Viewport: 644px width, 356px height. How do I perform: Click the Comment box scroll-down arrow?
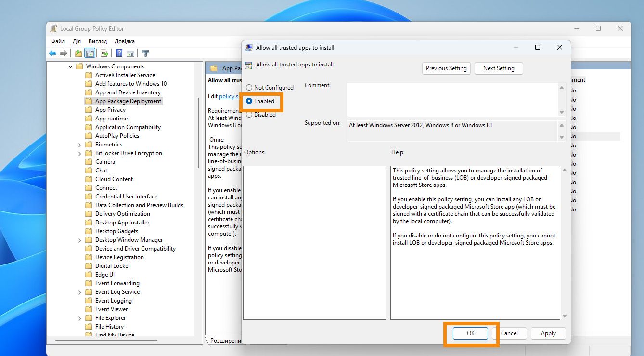561,112
